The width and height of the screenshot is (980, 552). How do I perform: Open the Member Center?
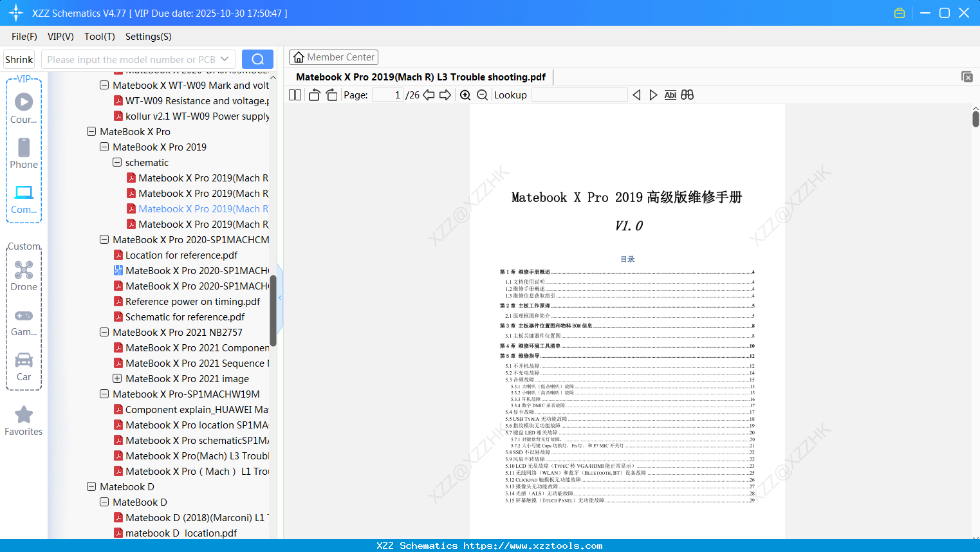click(333, 57)
